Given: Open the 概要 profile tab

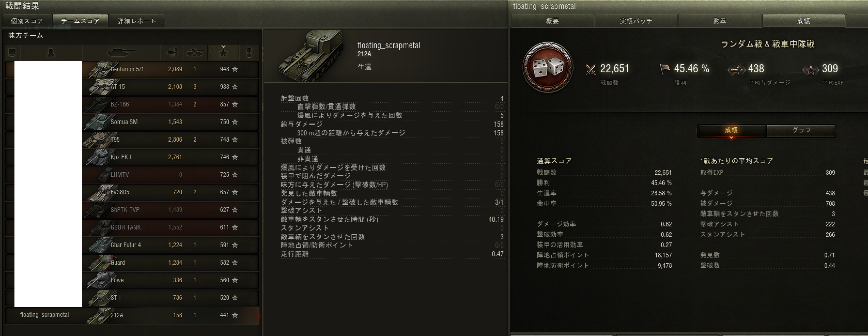Looking at the screenshot, I should point(552,21).
